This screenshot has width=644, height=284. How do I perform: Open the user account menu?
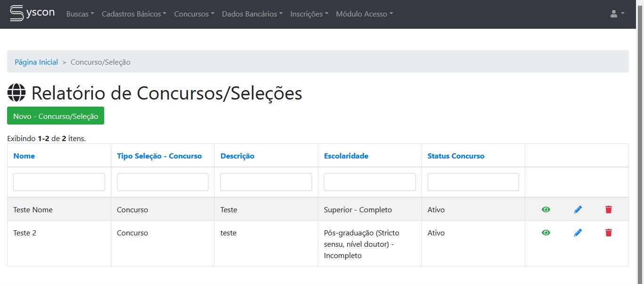tap(617, 14)
